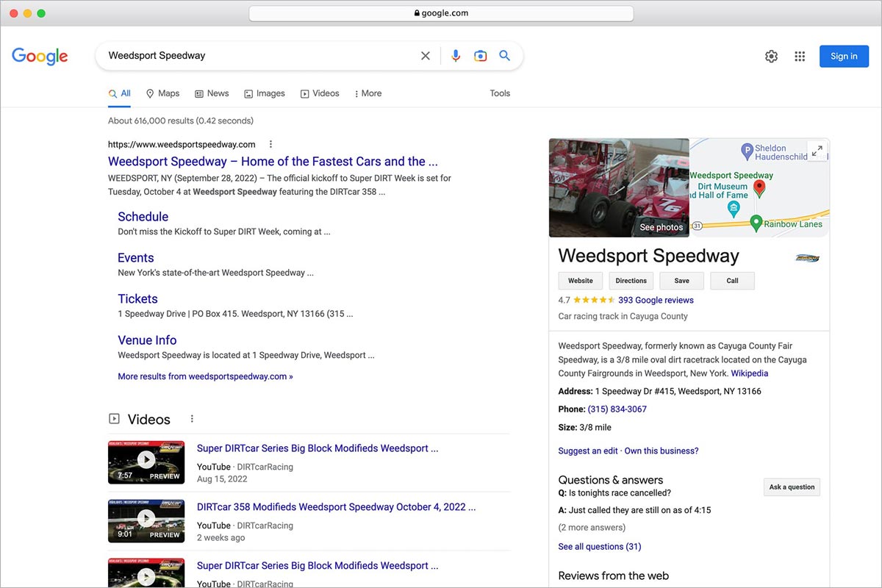The image size is (882, 588).
Task: Click the weedsportspeedway.com URL text above the result
Action: click(182, 144)
